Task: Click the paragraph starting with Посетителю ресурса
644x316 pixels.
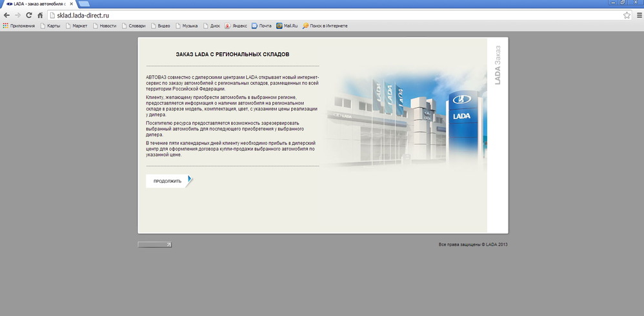Action: [x=225, y=129]
